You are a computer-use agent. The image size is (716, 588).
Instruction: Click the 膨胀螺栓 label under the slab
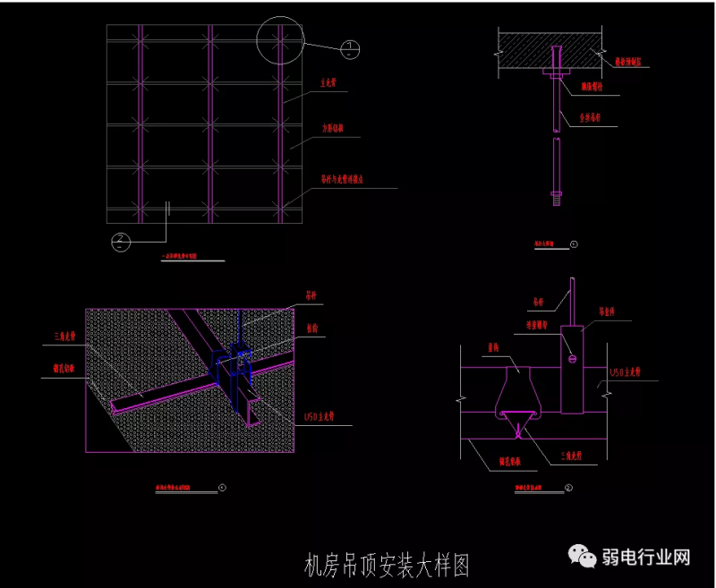pyautogui.click(x=592, y=87)
